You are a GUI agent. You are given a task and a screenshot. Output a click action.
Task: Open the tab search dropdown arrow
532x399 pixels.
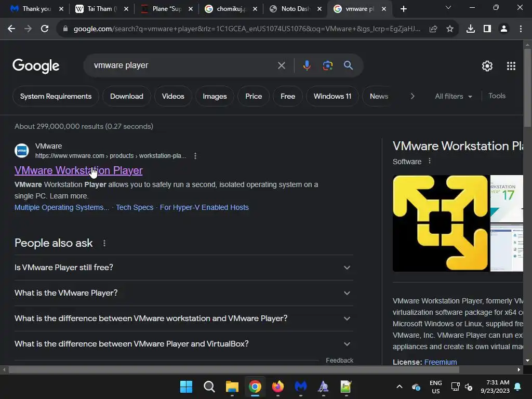pos(448,7)
